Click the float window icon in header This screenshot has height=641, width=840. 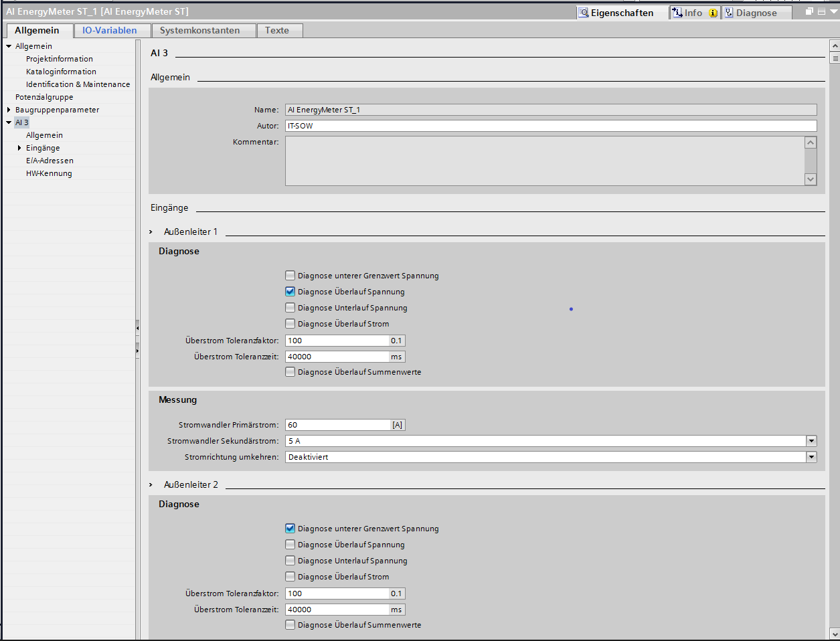click(x=809, y=11)
